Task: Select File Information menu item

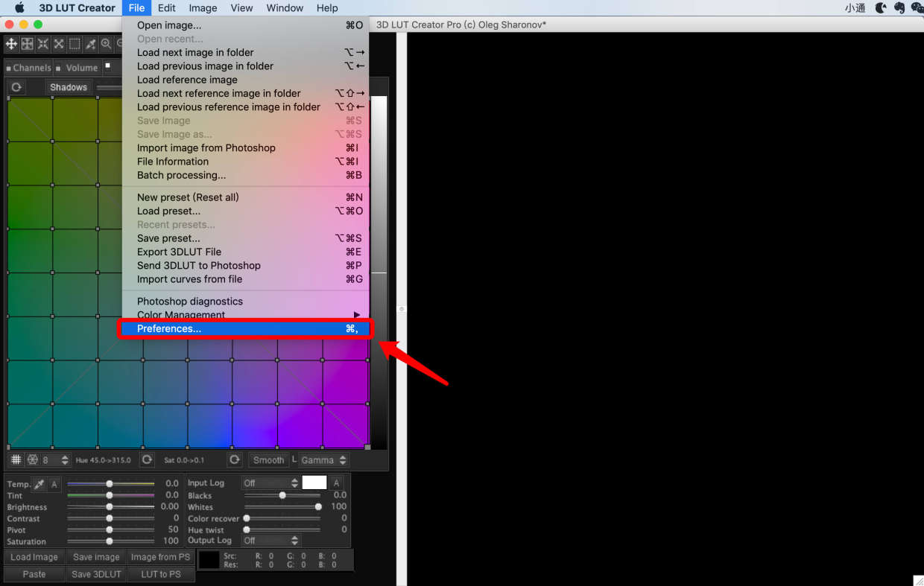Action: [x=245, y=162]
